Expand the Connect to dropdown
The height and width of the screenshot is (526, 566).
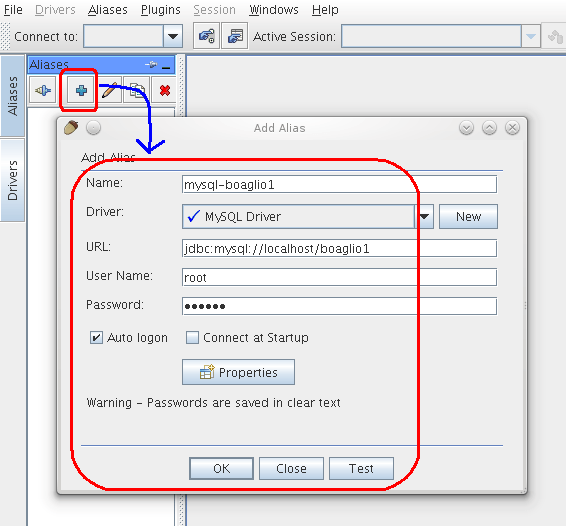[173, 36]
